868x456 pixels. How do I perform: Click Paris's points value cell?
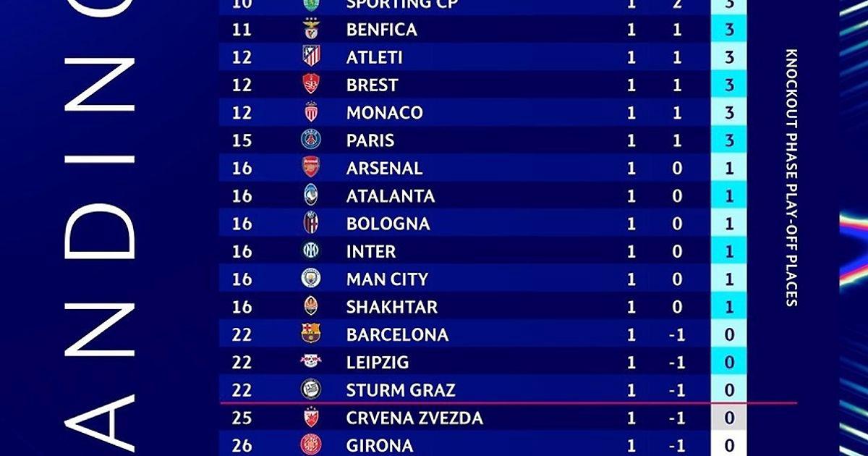[729, 140]
